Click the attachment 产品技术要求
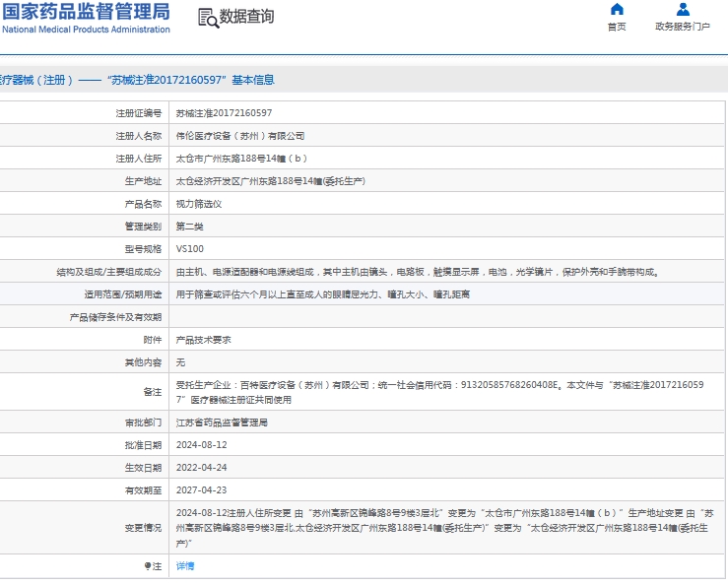The image size is (728, 585). click(203, 340)
